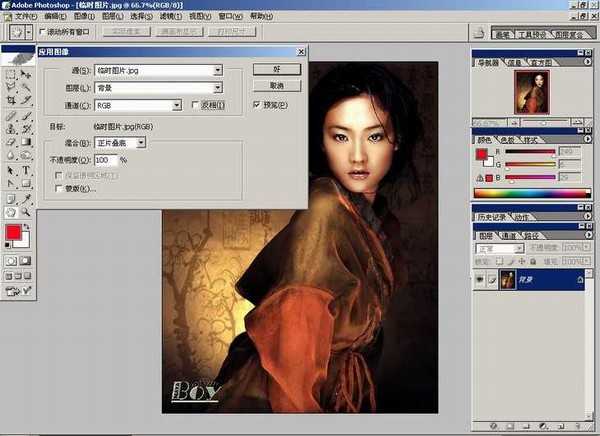Open the 混合 blending mode dropdown
600x436 pixels.
coord(141,143)
